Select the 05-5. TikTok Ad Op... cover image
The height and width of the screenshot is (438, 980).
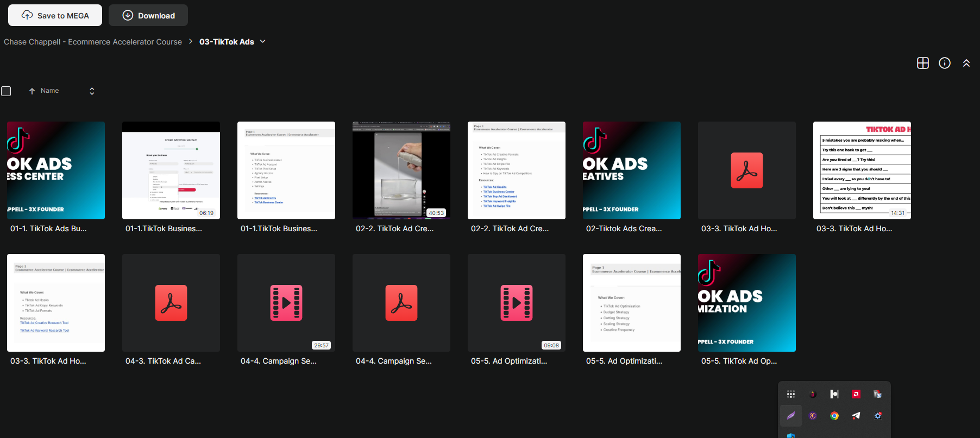[747, 303]
